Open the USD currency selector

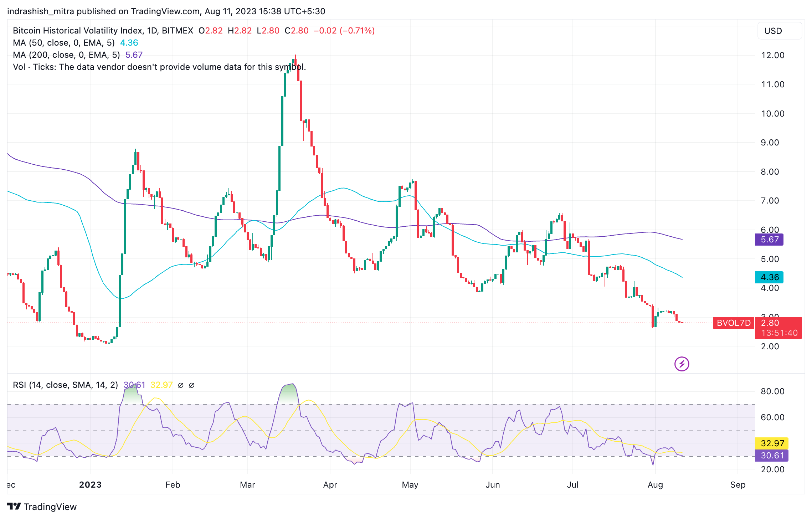(780, 31)
